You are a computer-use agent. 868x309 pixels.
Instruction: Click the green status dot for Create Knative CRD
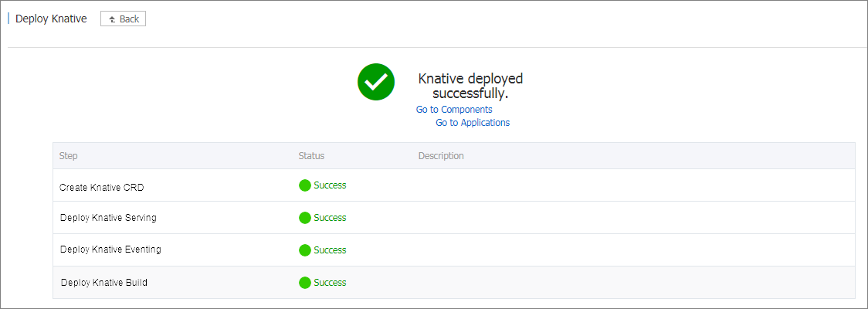coord(304,185)
